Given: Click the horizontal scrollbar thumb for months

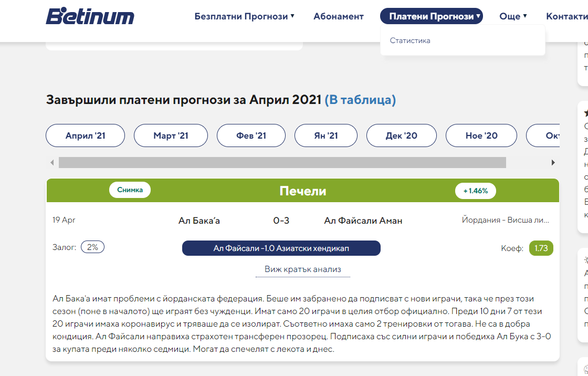Looking at the screenshot, I should pos(282,163).
